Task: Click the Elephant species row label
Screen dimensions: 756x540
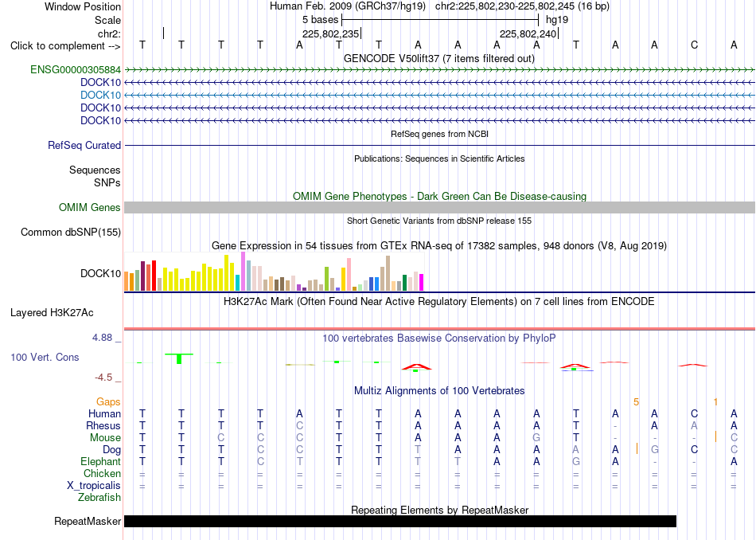Action: pyautogui.click(x=101, y=462)
